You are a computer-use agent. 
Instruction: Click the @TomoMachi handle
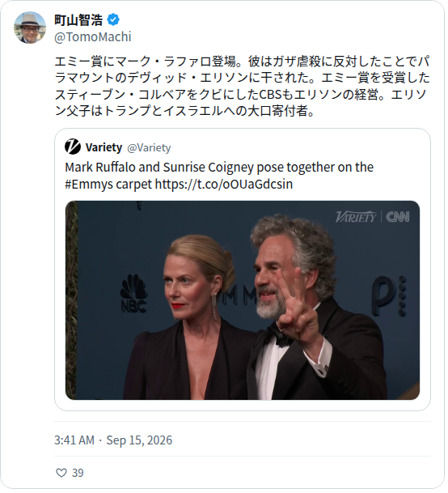(x=93, y=37)
